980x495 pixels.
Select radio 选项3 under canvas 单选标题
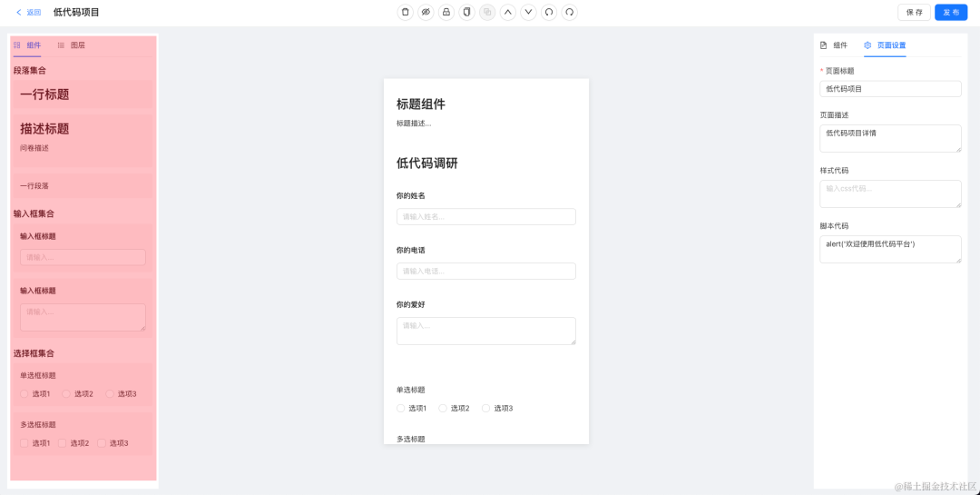pyautogui.click(x=485, y=408)
